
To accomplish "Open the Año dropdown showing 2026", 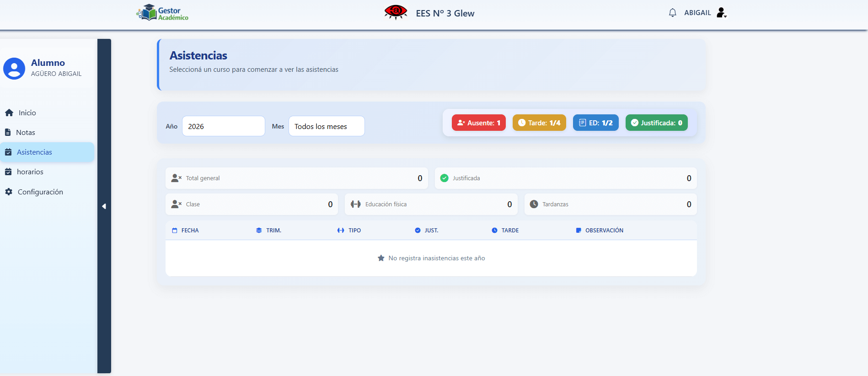I will tap(223, 126).
